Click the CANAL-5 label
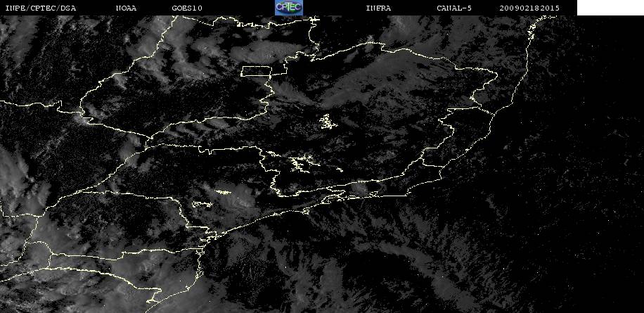 [x=454, y=8]
